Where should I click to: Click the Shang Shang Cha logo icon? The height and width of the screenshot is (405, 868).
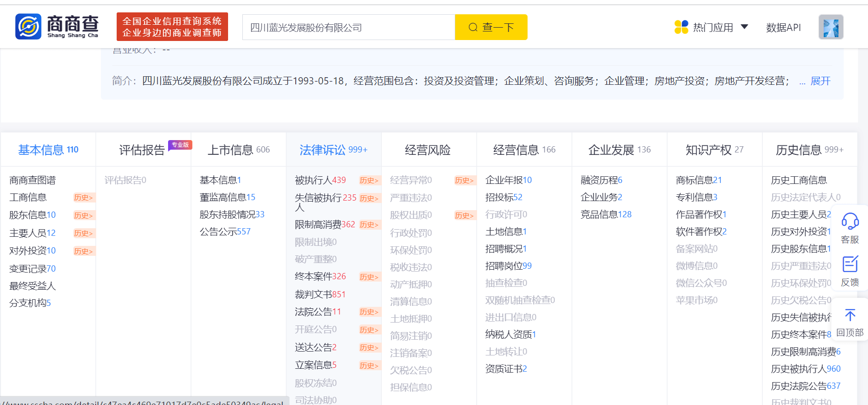(x=29, y=26)
